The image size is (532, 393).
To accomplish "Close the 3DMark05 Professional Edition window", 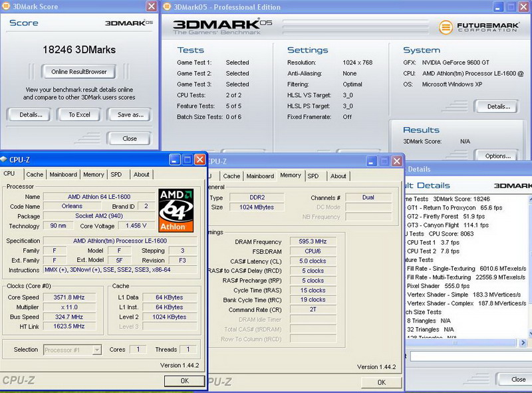I will [x=524, y=7].
